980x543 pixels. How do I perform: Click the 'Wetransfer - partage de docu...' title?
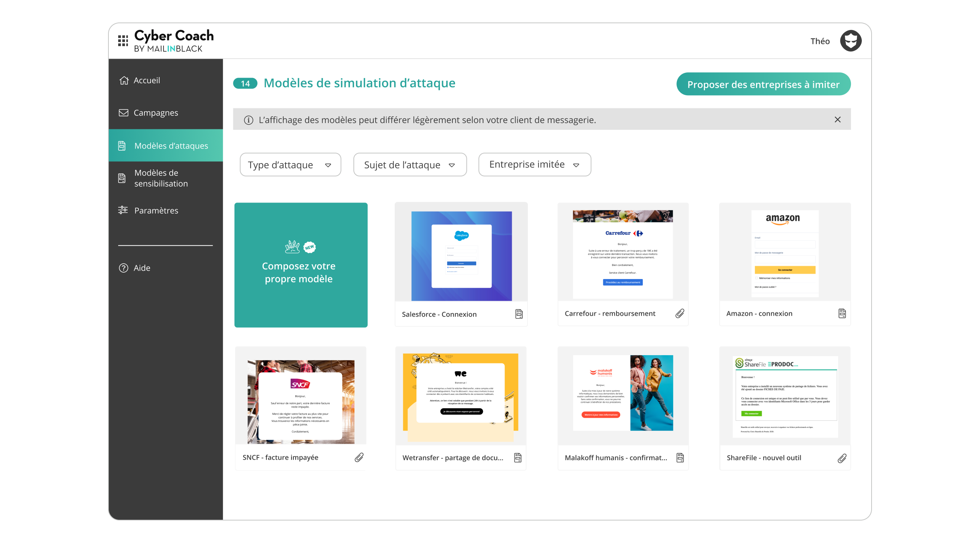(x=453, y=457)
